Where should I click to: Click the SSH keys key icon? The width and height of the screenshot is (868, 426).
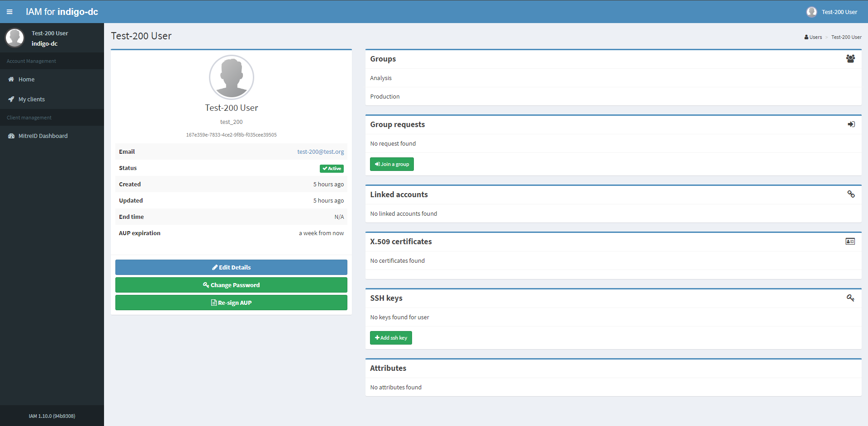[x=850, y=298]
